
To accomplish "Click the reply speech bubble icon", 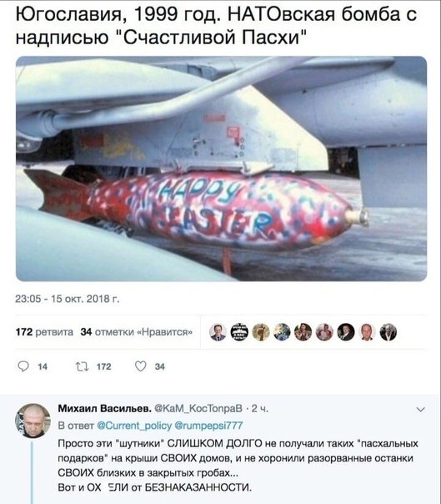I will tap(23, 366).
